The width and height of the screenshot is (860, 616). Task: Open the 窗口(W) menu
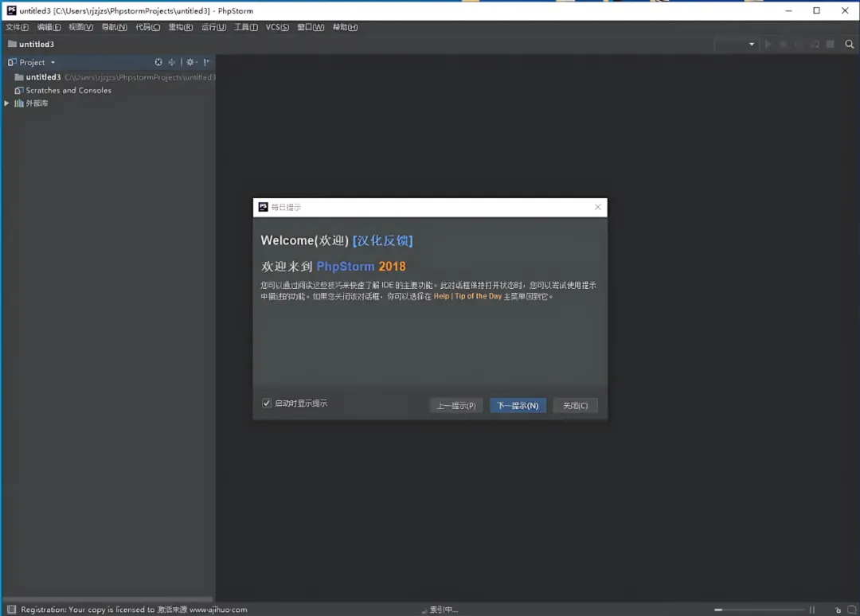[311, 27]
